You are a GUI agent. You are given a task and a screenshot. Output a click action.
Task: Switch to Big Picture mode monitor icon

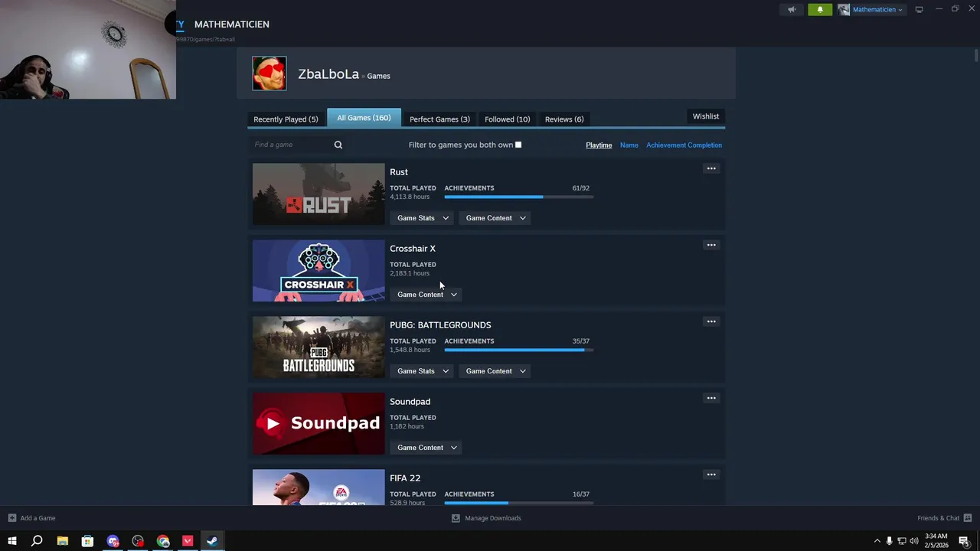coord(920,9)
